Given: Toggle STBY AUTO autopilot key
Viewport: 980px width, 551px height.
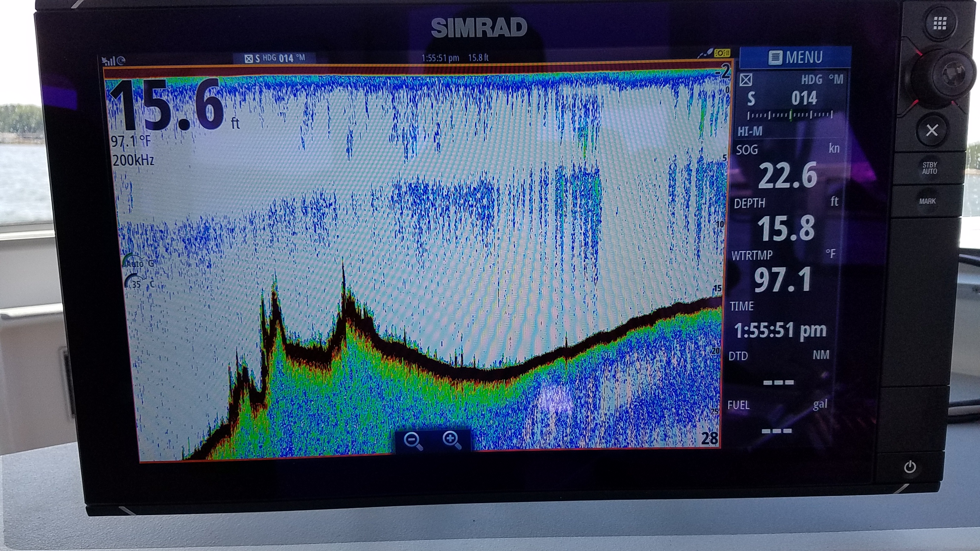Looking at the screenshot, I should pyautogui.click(x=929, y=168).
